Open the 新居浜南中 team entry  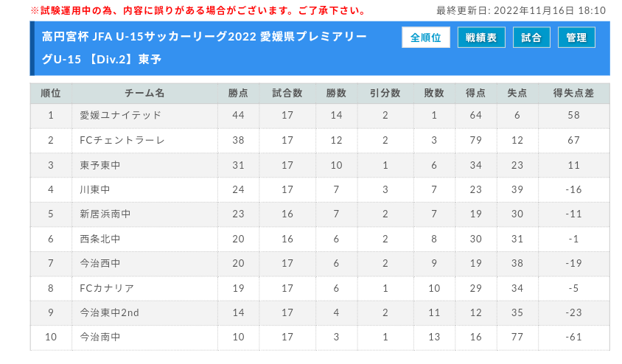click(x=105, y=214)
